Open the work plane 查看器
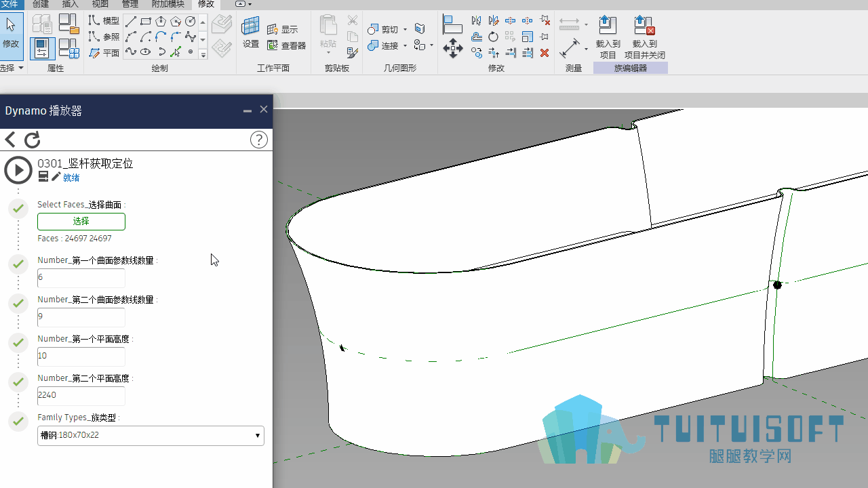Viewport: 868px width, 488px height. (287, 45)
